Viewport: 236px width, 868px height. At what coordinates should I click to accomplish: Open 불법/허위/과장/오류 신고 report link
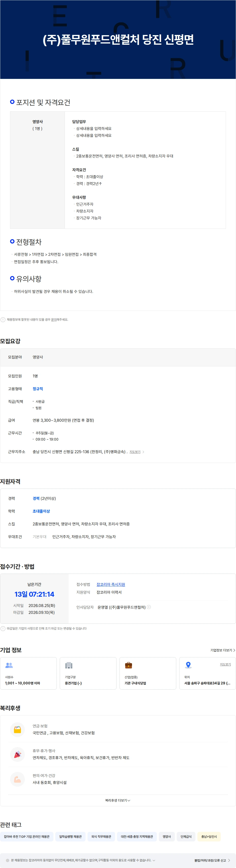(x=212, y=860)
